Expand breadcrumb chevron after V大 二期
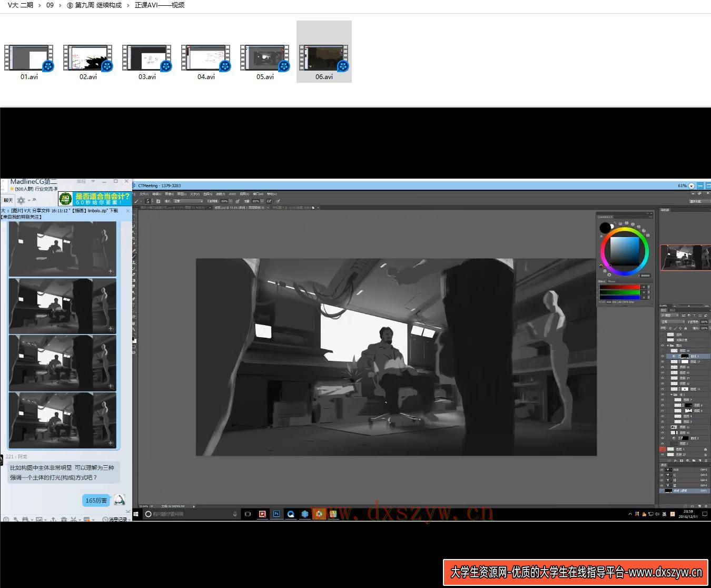Viewport: 711px width, 588px height. tap(39, 5)
